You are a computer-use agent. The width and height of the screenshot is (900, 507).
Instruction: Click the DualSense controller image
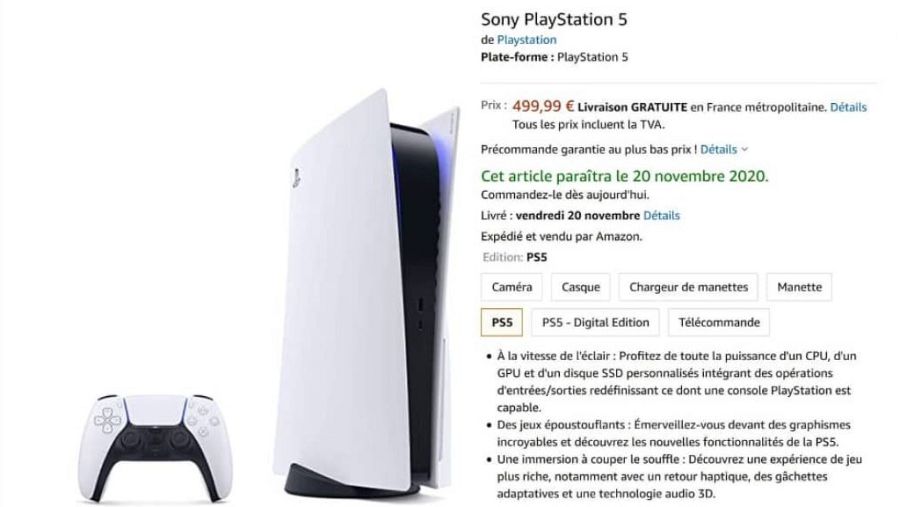[155, 448]
